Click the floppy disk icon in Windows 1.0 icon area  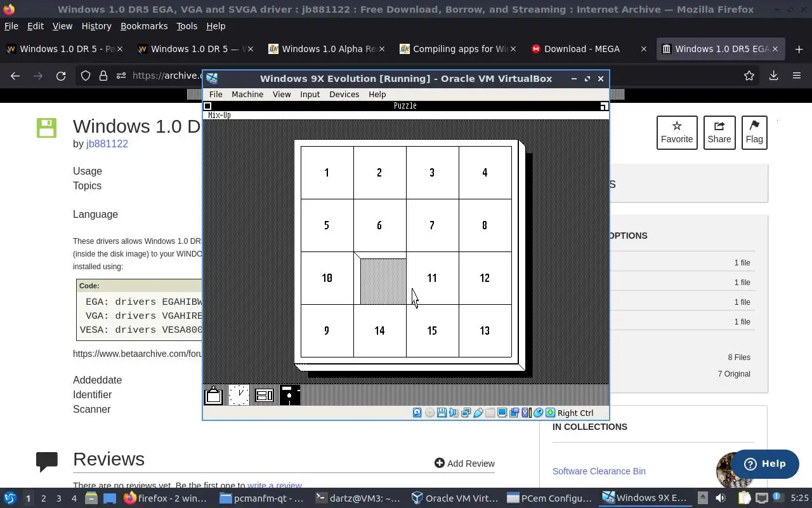289,395
